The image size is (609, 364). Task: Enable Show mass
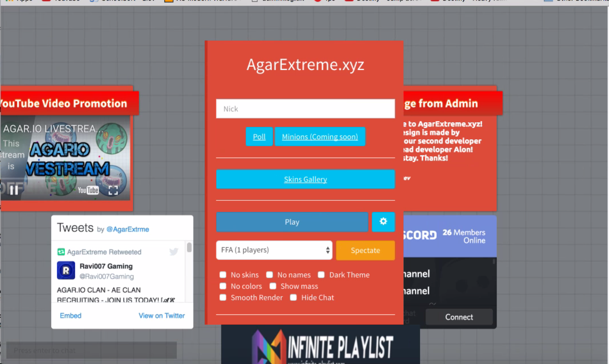coord(273,286)
